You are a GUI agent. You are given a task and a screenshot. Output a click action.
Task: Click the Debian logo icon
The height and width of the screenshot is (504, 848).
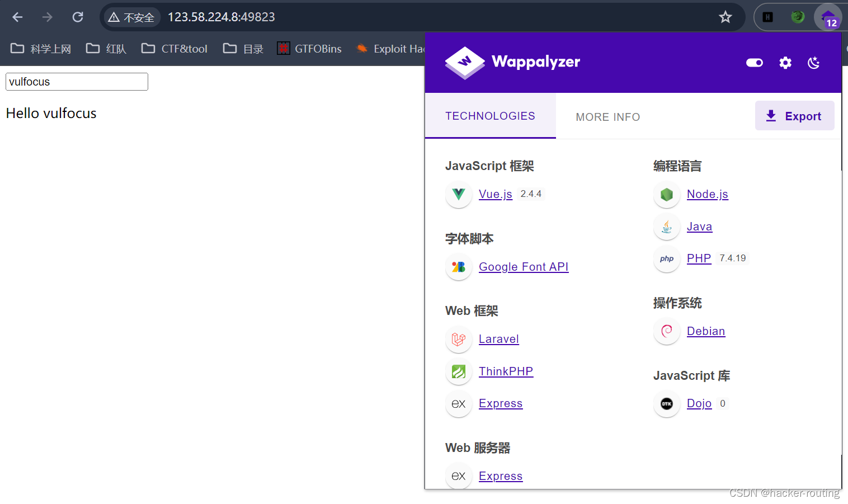point(667,331)
